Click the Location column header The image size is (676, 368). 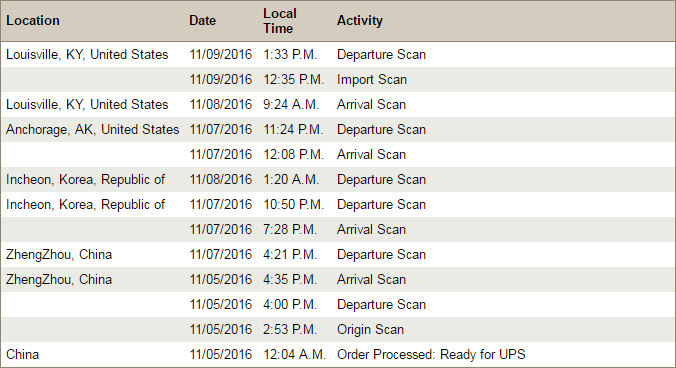[33, 21]
